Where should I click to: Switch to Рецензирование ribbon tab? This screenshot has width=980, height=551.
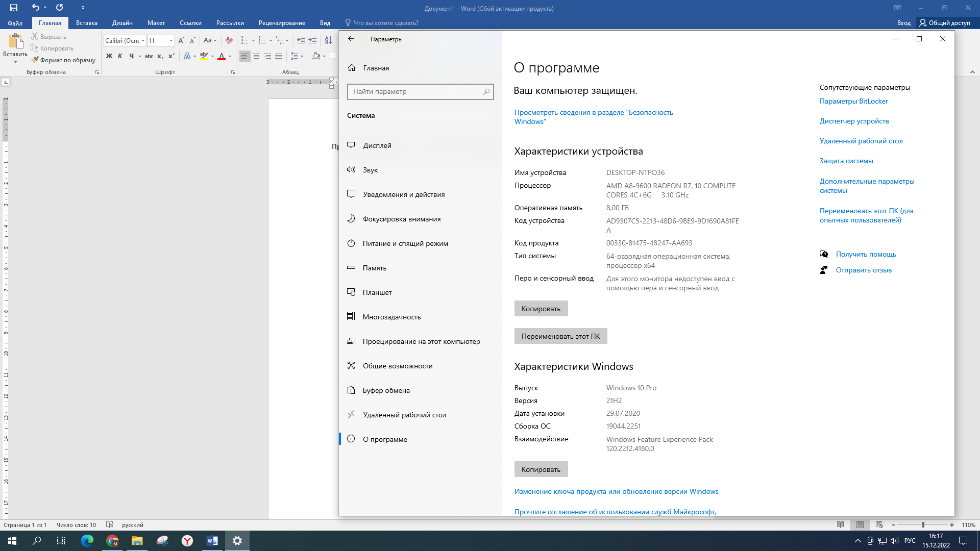click(x=282, y=23)
